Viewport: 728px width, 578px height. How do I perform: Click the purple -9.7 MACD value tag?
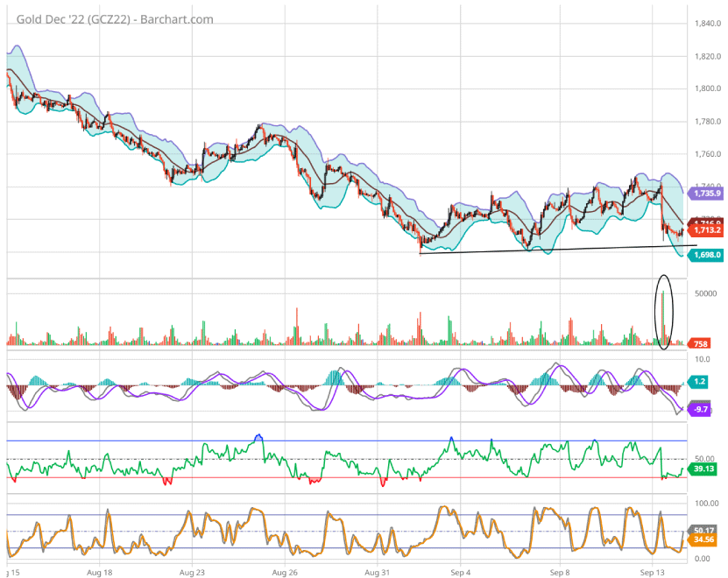699,409
